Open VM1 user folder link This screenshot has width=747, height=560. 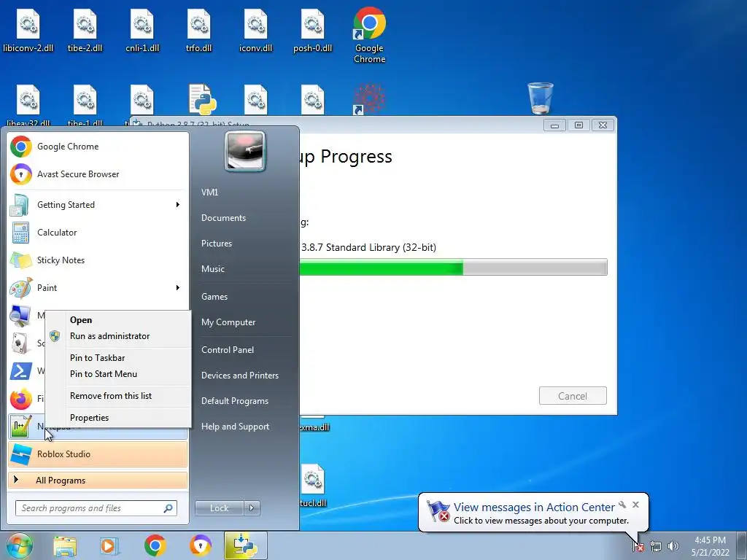coord(209,192)
